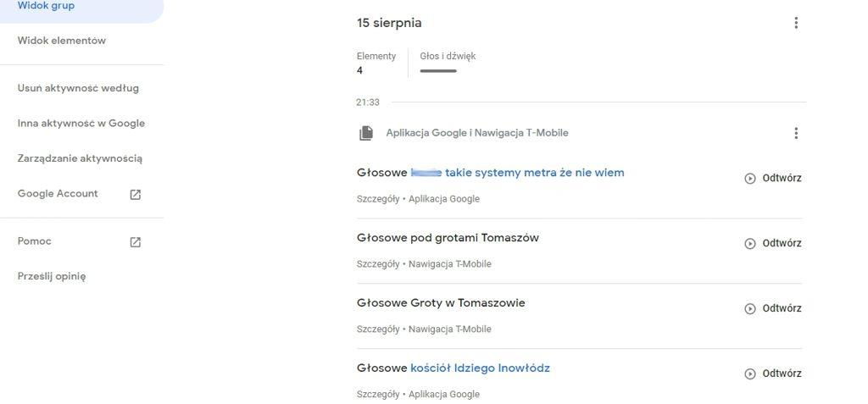Open Inna aktywność w Google
This screenshot has height=404, width=868.
pos(81,124)
